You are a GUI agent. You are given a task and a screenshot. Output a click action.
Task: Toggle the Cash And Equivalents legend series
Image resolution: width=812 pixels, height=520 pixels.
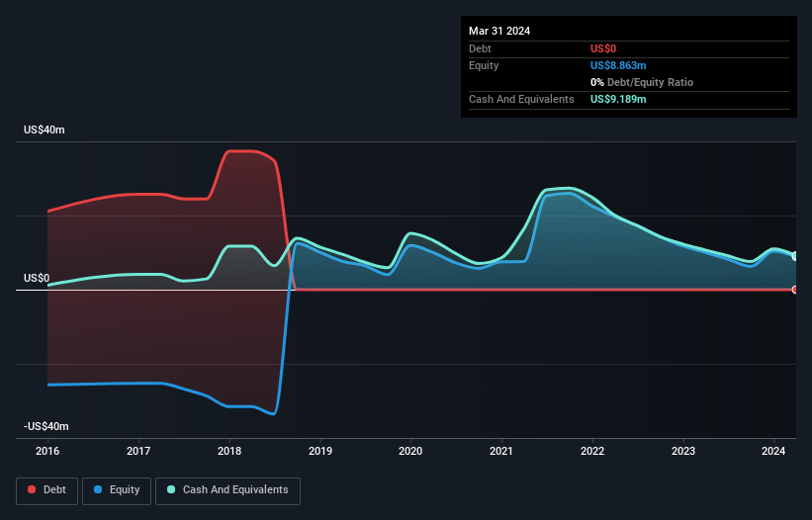[x=227, y=490]
